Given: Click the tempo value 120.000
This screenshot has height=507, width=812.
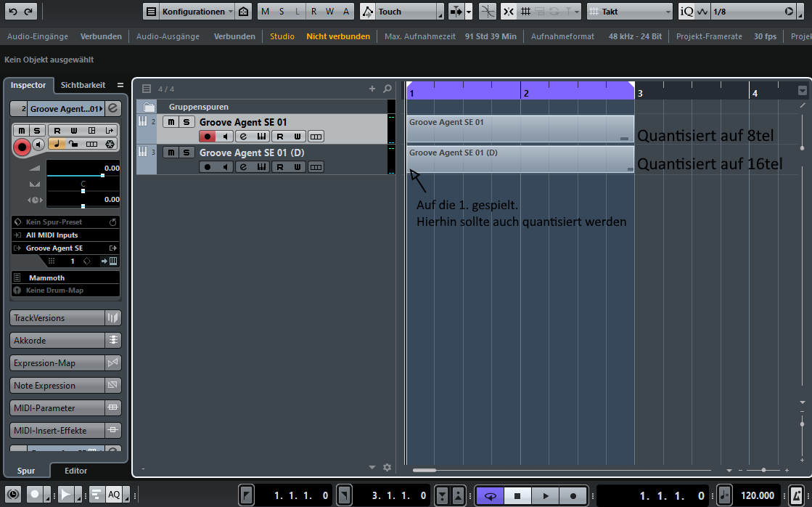Looking at the screenshot, I should (x=758, y=495).
